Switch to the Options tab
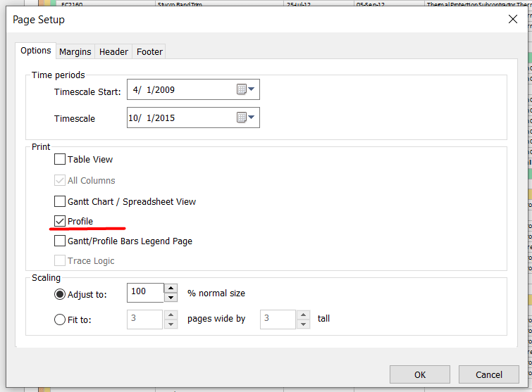Image resolution: width=532 pixels, height=392 pixels. [x=36, y=51]
